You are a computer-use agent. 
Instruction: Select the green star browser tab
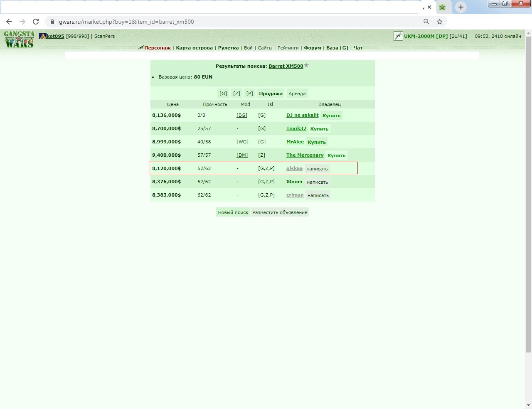point(442,7)
